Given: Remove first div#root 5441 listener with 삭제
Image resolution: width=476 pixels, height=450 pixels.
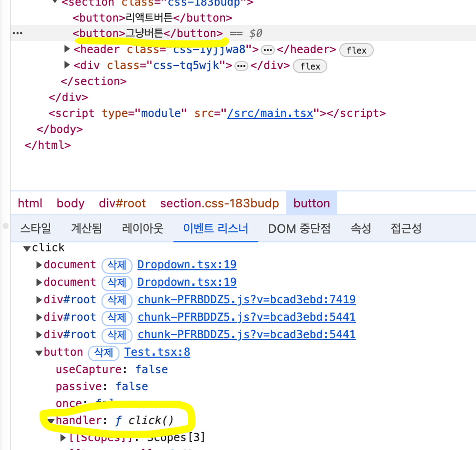Looking at the screenshot, I should (117, 318).
